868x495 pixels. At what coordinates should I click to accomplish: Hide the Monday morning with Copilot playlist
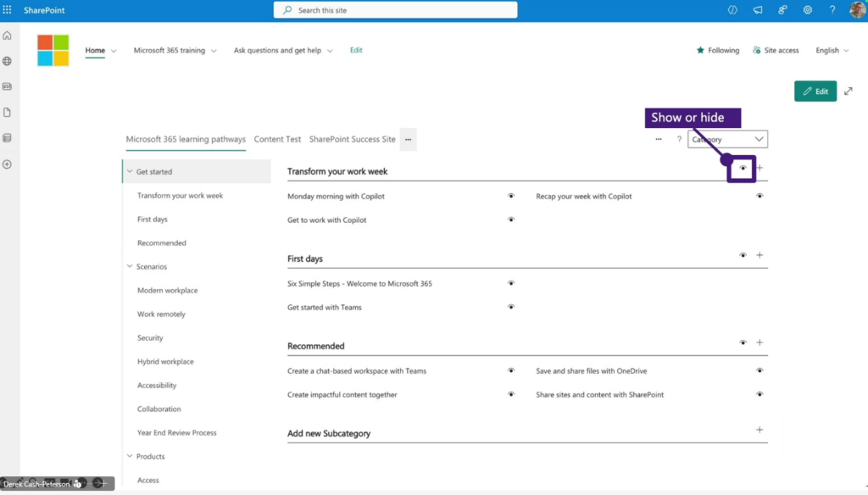pyautogui.click(x=511, y=196)
